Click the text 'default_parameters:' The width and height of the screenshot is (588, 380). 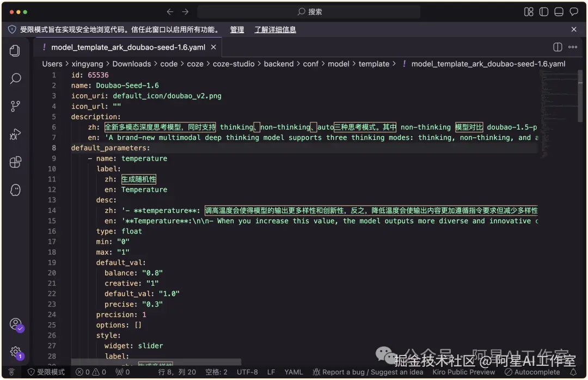(111, 148)
